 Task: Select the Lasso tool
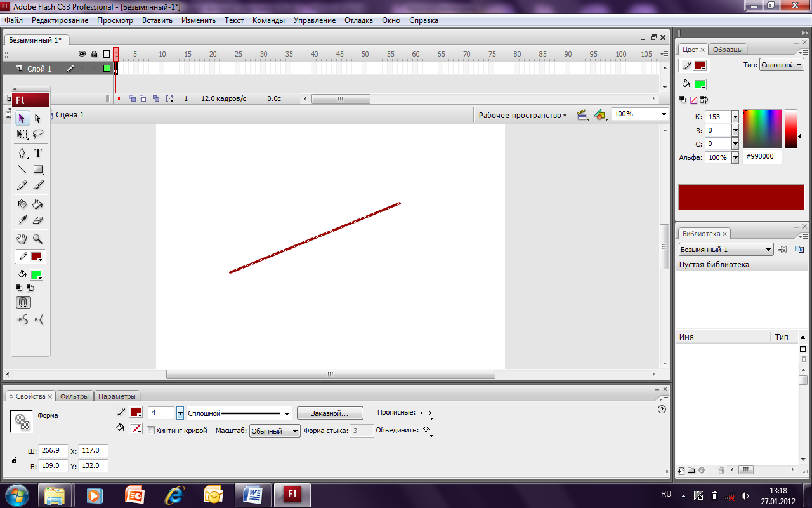pyautogui.click(x=38, y=134)
